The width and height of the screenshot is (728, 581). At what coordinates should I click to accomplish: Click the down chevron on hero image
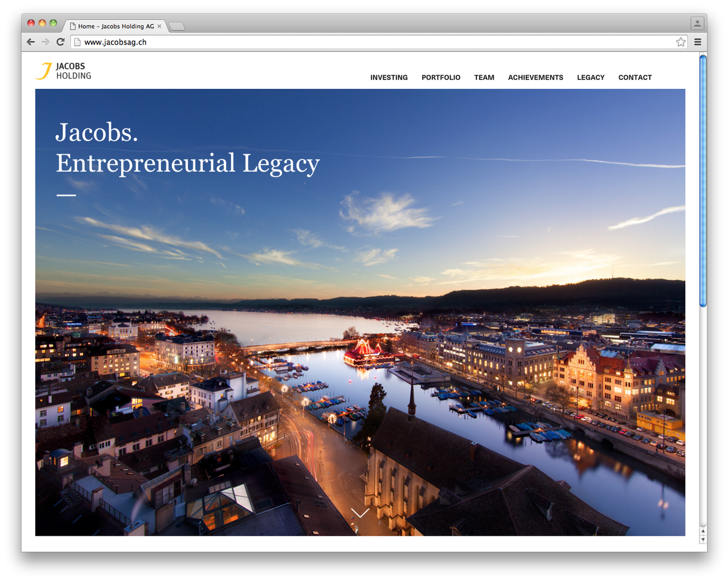360,513
